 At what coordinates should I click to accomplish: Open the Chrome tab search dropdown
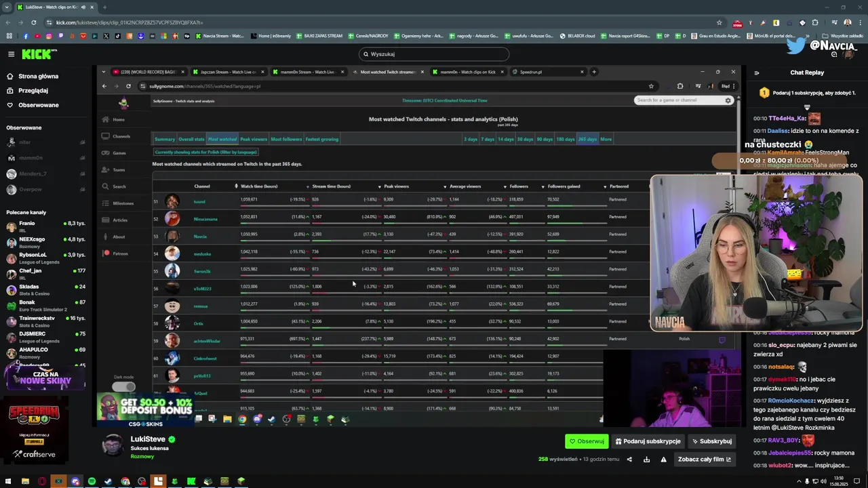(x=8, y=7)
